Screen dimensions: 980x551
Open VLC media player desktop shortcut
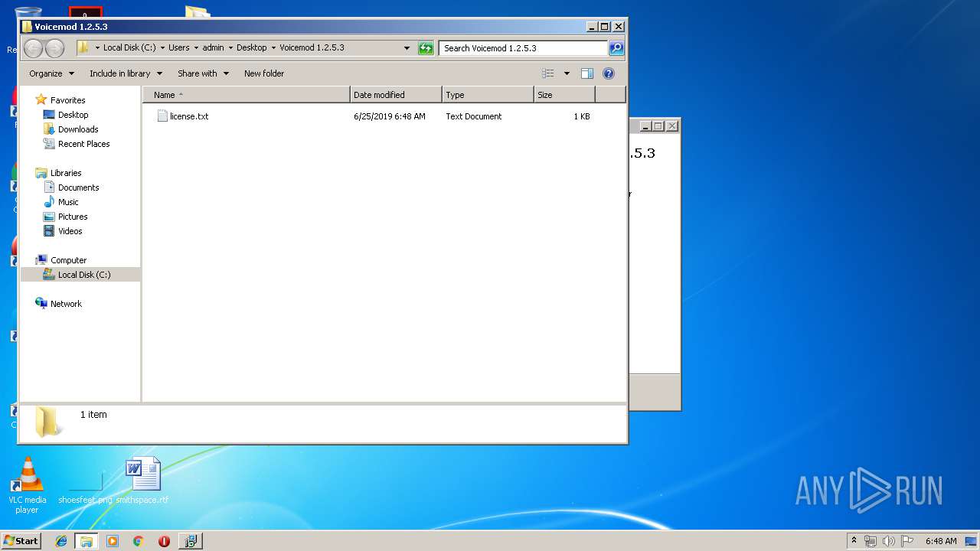(x=27, y=484)
